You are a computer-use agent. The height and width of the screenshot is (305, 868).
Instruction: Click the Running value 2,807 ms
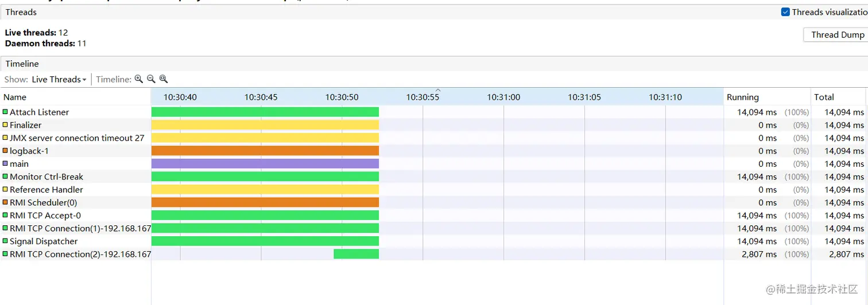tap(759, 254)
